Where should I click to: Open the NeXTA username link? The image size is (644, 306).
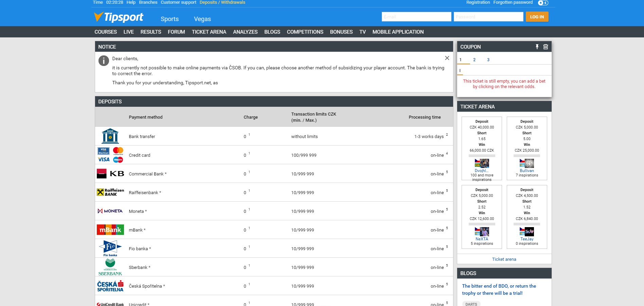click(482, 239)
